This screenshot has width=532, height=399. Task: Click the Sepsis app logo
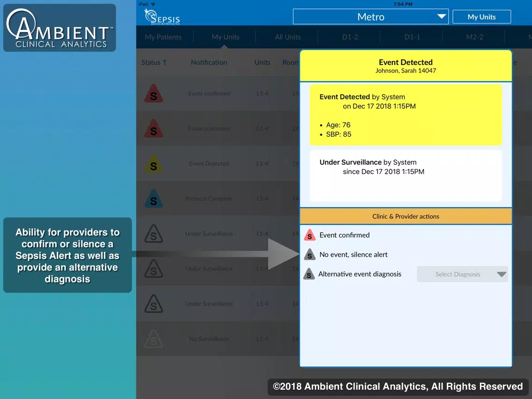[x=162, y=17]
